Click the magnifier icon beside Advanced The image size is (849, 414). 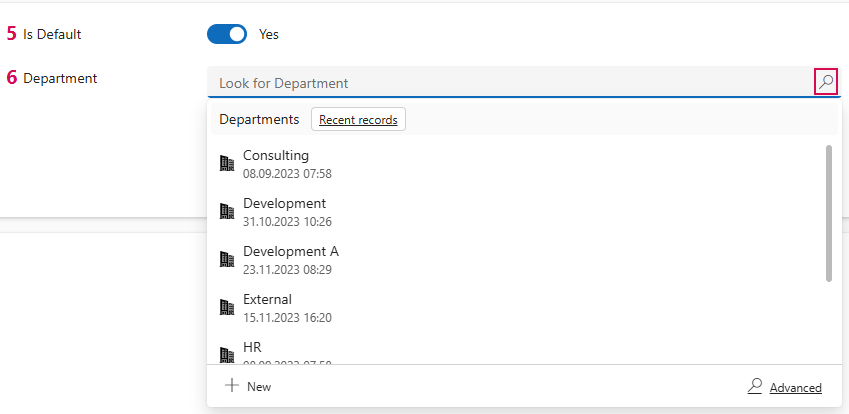click(756, 386)
